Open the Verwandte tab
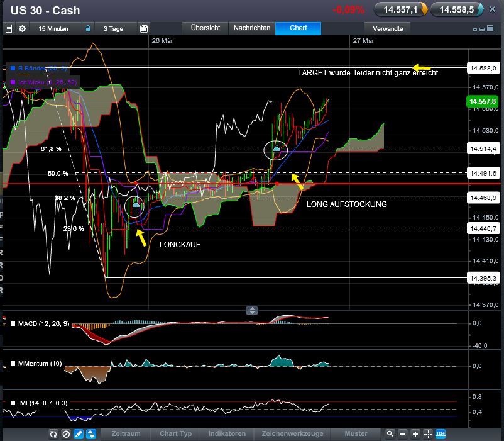504x441 pixels. tap(388, 29)
